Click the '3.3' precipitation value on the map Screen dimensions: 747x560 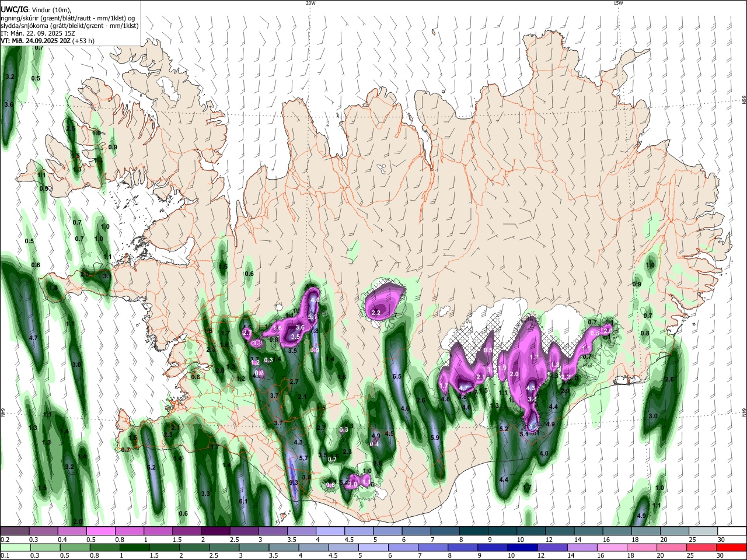[x=205, y=494]
